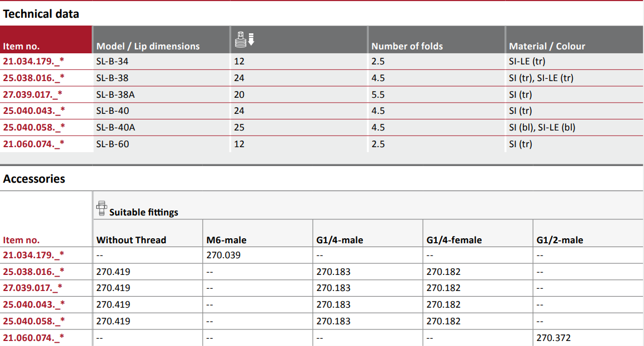The height and width of the screenshot is (346, 644).
Task: Click item 25.040.043._* in Technical data table
Action: 34,111
